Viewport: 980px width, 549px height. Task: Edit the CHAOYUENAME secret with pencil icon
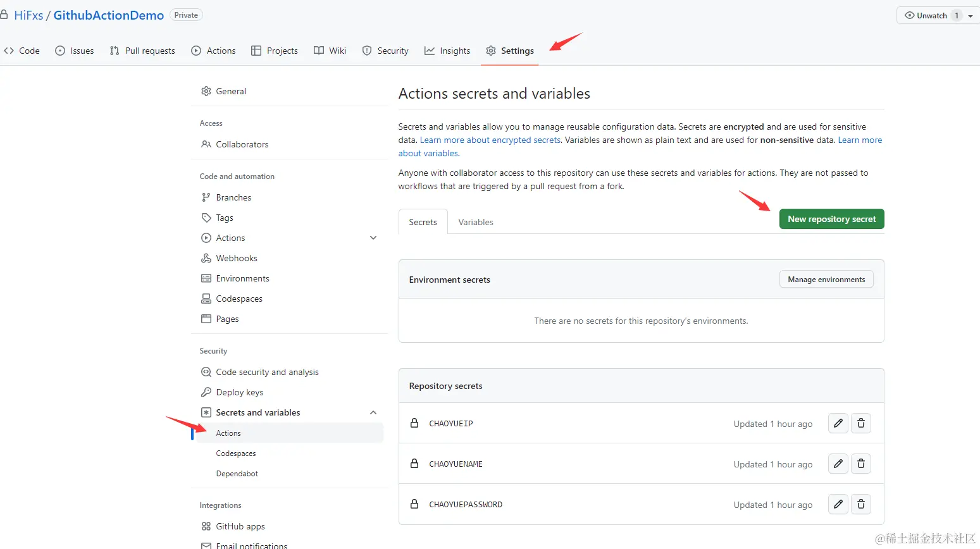pos(838,464)
